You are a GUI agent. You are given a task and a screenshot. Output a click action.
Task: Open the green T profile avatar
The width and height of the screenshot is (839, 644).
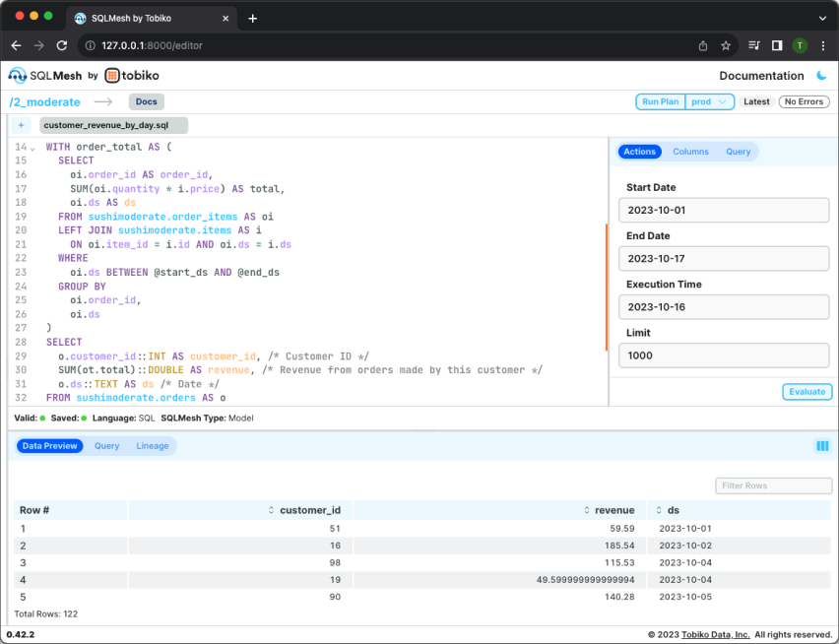pos(800,45)
